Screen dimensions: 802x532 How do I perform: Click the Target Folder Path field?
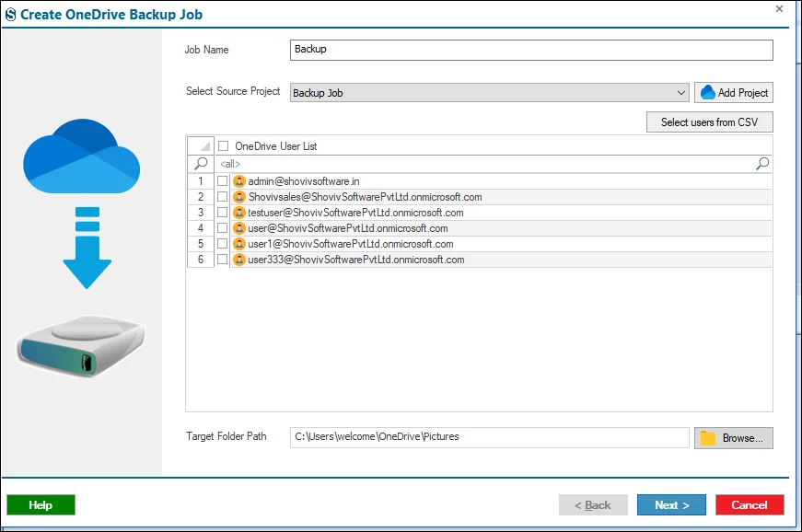(490, 437)
